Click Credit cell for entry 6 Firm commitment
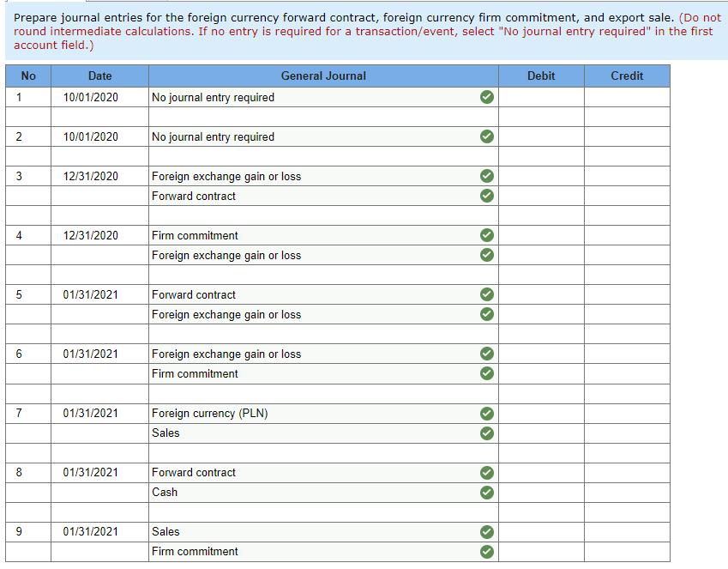The width and height of the screenshot is (728, 569). click(627, 373)
